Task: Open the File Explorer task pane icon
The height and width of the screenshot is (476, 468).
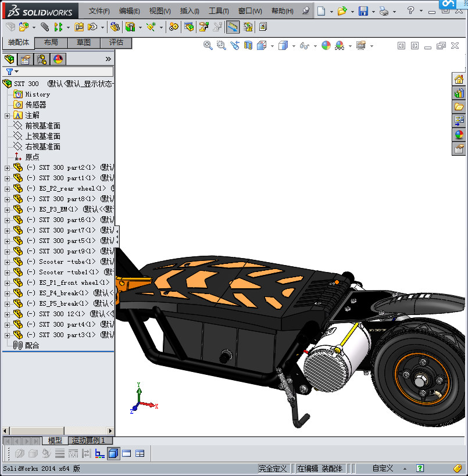Action: (x=459, y=107)
